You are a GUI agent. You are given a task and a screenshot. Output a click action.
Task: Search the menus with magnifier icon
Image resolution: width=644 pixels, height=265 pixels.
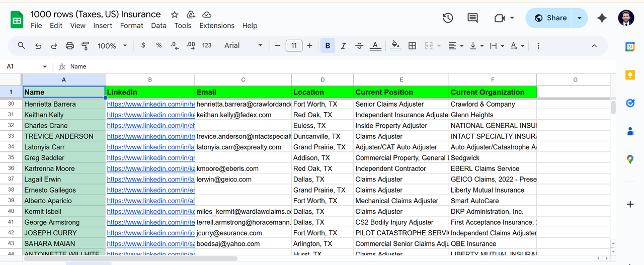click(21, 46)
